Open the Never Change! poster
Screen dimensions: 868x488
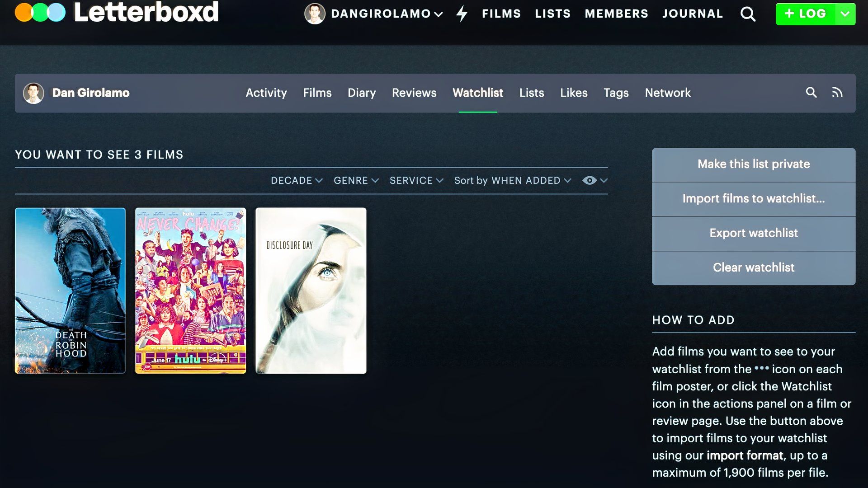[191, 291]
